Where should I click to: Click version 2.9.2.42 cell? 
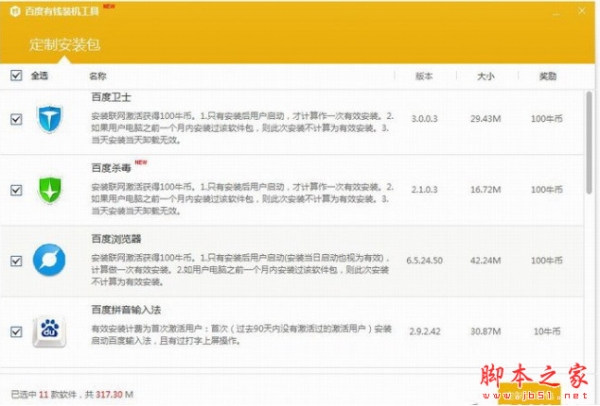(x=425, y=331)
